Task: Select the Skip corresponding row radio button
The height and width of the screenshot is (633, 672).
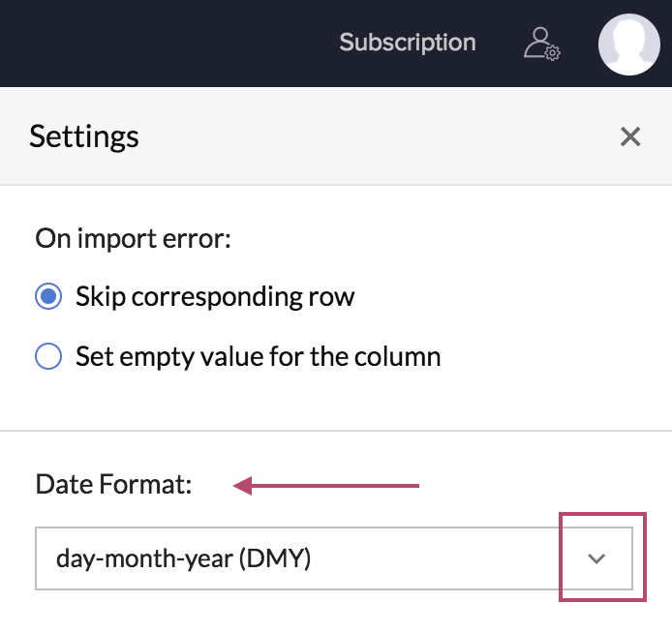Action: pyautogui.click(x=48, y=296)
